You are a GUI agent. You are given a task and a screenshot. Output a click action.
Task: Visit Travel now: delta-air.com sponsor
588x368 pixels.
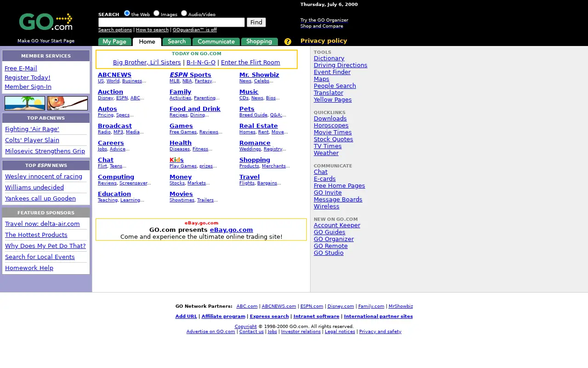(42, 224)
